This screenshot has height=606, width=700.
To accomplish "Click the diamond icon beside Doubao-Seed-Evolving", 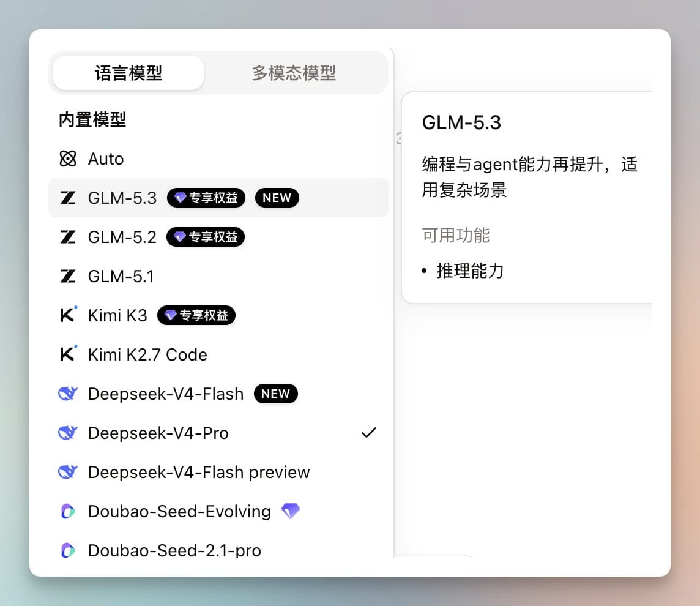I will pos(291,511).
